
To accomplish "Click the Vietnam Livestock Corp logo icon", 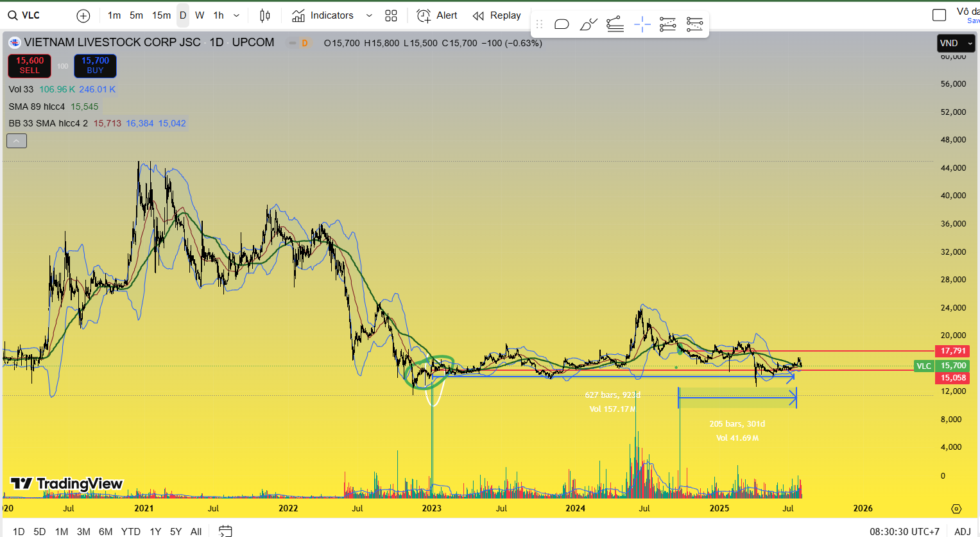I will pyautogui.click(x=14, y=43).
